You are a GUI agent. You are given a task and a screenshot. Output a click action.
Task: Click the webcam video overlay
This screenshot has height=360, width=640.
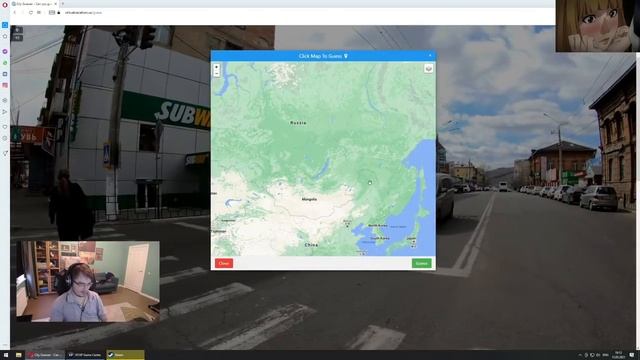[x=88, y=282]
